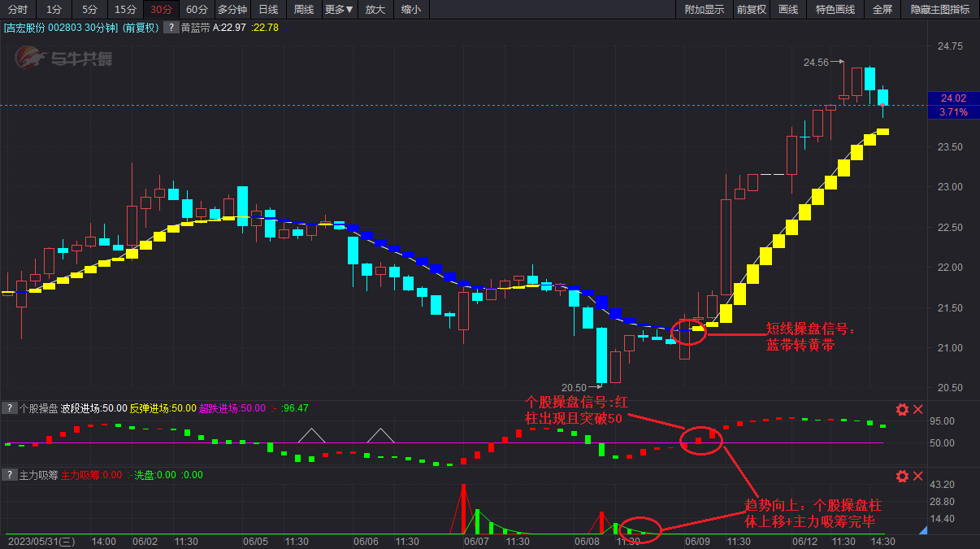Open the 画线 drawing tools
Image resolution: width=980 pixels, height=549 pixels.
tap(788, 10)
